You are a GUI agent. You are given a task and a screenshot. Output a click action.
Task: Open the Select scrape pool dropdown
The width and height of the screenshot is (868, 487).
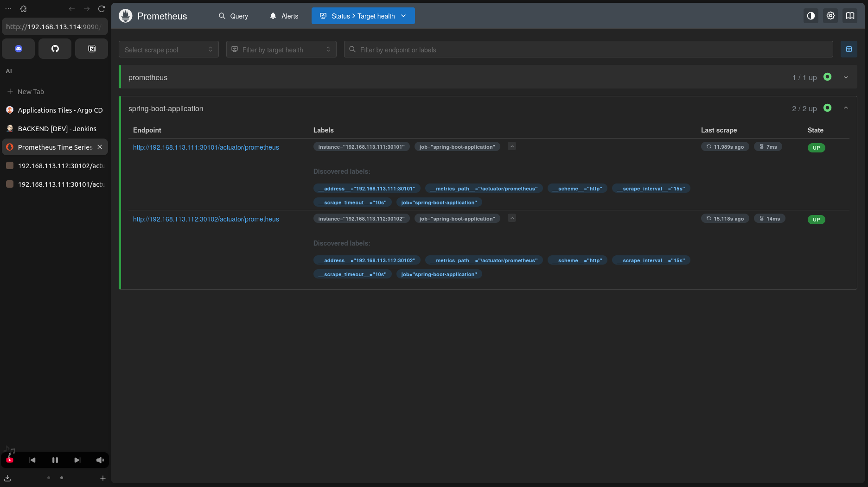click(169, 50)
